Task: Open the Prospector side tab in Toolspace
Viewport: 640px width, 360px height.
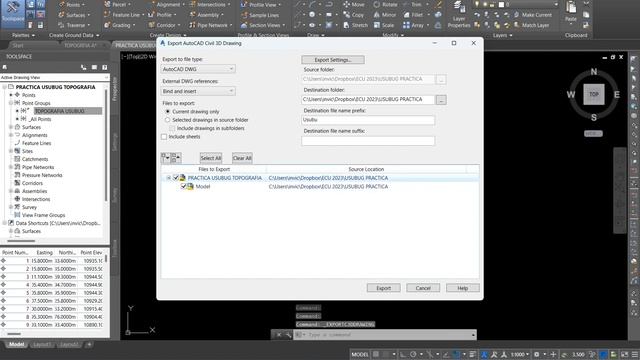Action: pos(115,89)
